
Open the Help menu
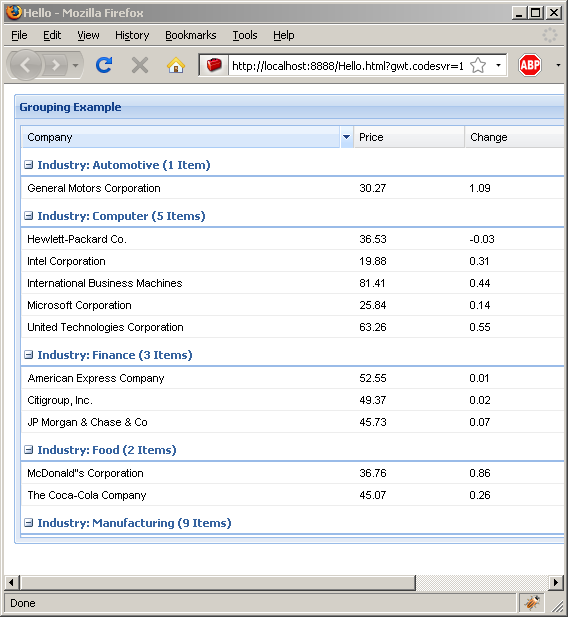tap(283, 35)
